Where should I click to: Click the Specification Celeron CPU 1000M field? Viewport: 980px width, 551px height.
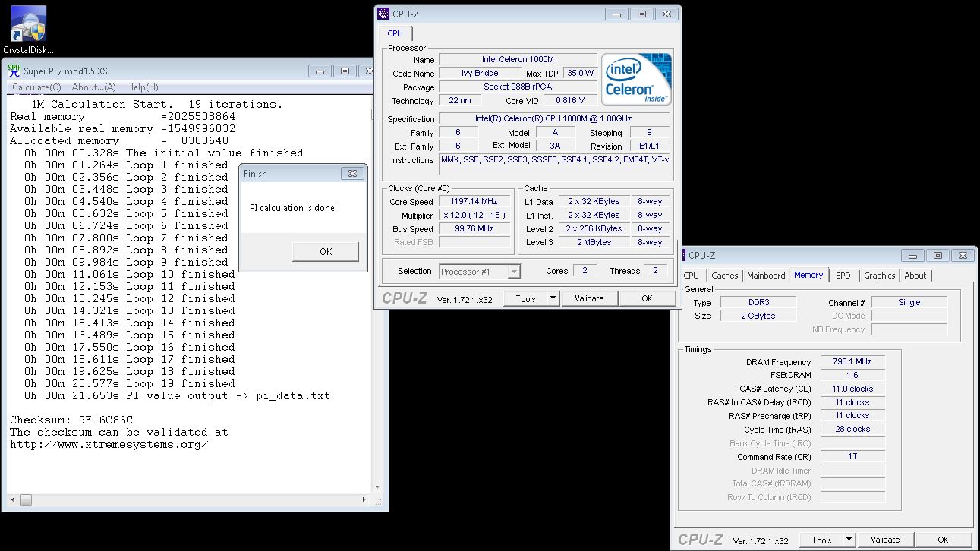point(554,118)
